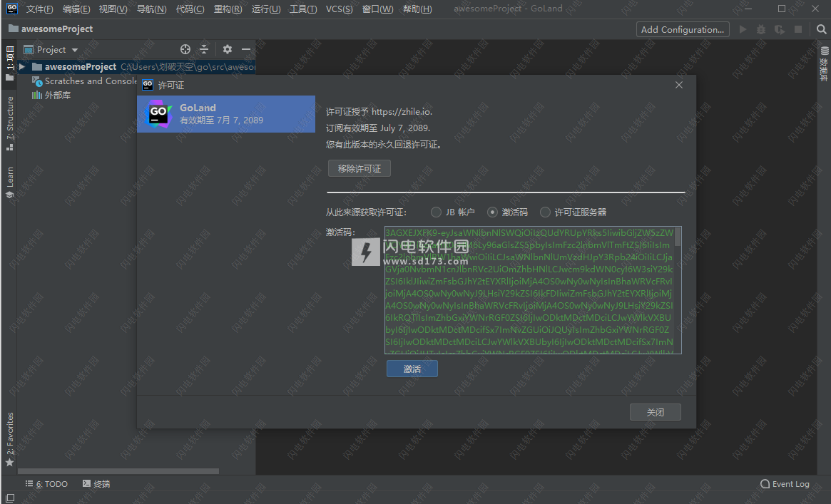Click the awesomeProject breadcrumb in the navigation bar
831x504 pixels.
coord(51,29)
